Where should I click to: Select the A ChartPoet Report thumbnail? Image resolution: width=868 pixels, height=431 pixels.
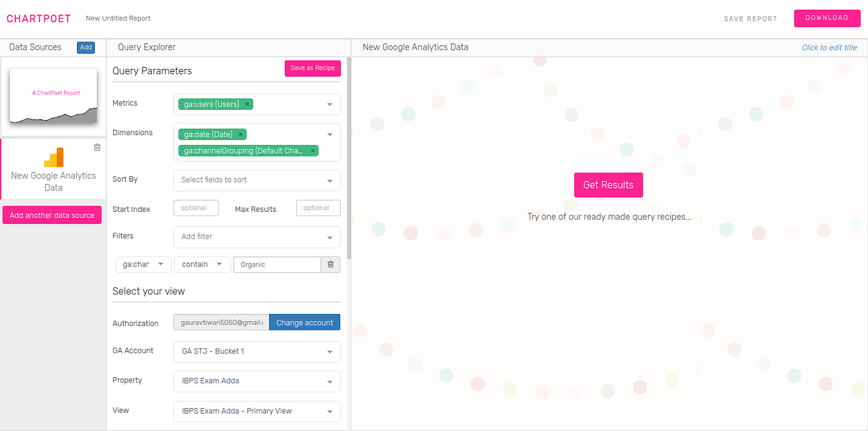coord(53,97)
